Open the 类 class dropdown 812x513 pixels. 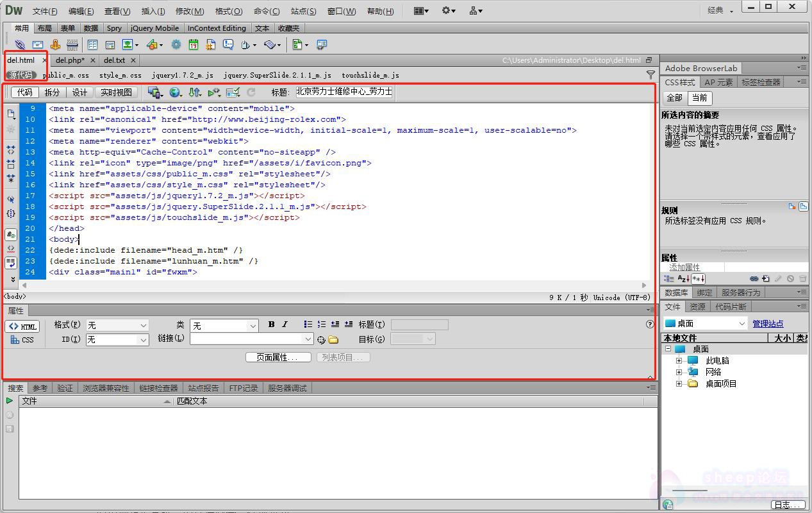pyautogui.click(x=224, y=326)
